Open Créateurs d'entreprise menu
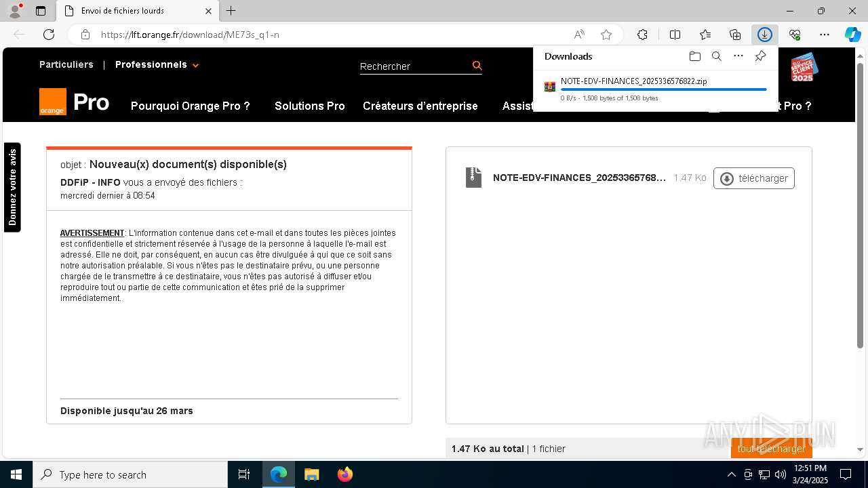This screenshot has width=868, height=488. click(x=420, y=106)
